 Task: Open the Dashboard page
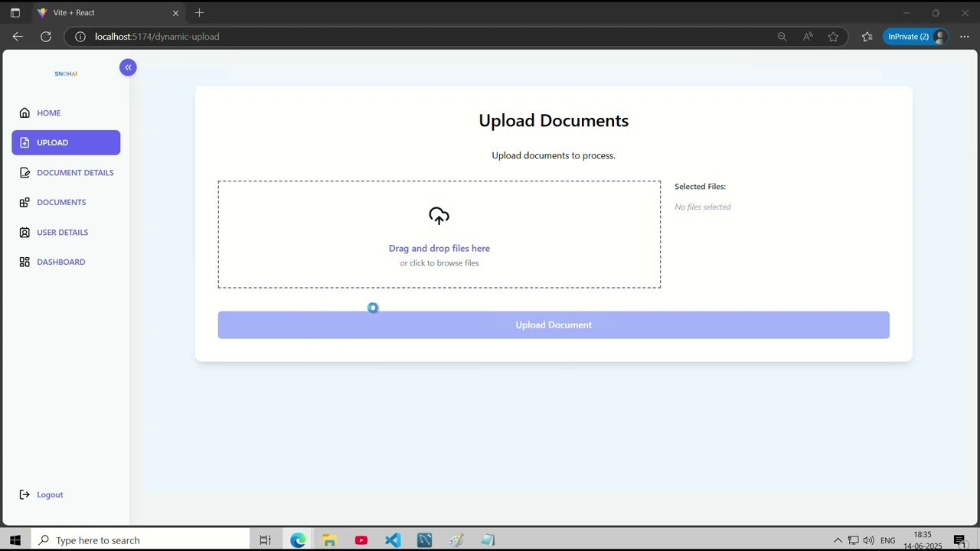tap(66, 262)
